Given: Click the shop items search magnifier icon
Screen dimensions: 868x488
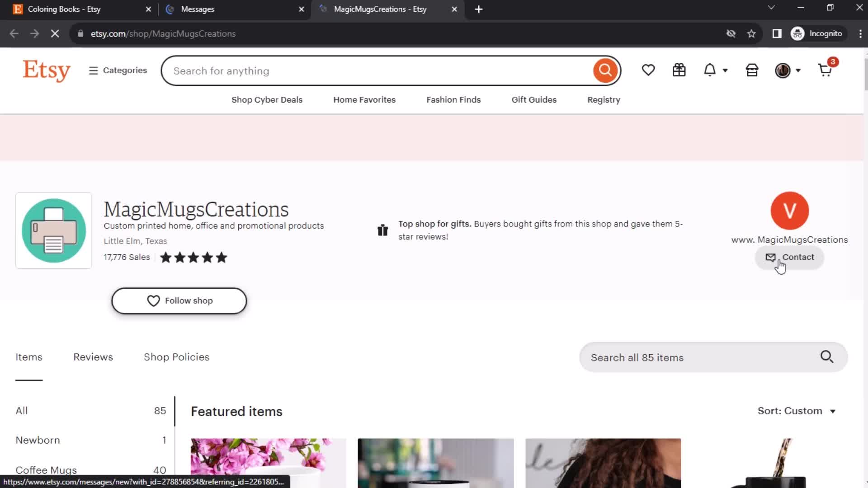Looking at the screenshot, I should (827, 357).
